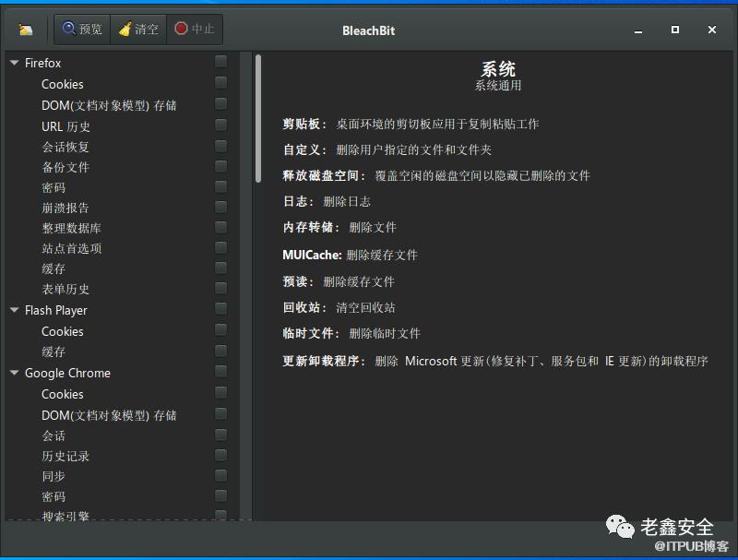Enable the 同步 checkbox
This screenshot has width=738, height=560.
point(220,475)
